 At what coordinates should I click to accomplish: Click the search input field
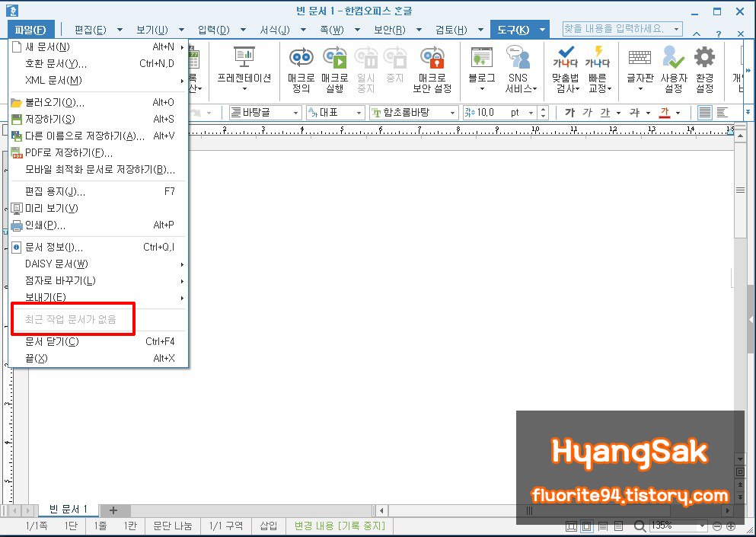tap(617, 29)
